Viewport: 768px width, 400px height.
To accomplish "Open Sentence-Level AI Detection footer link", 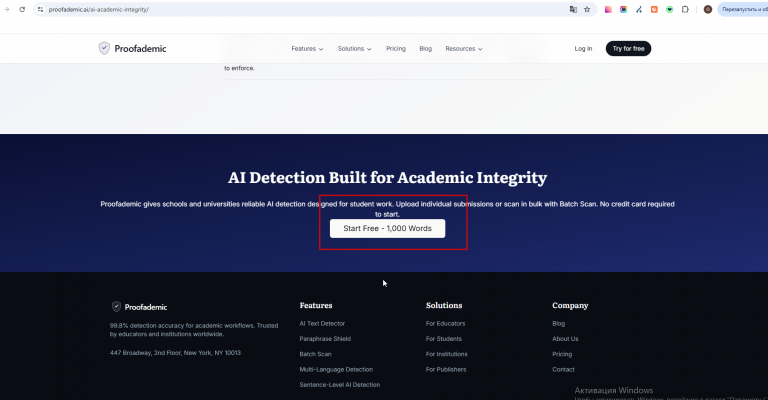I will 339,385.
